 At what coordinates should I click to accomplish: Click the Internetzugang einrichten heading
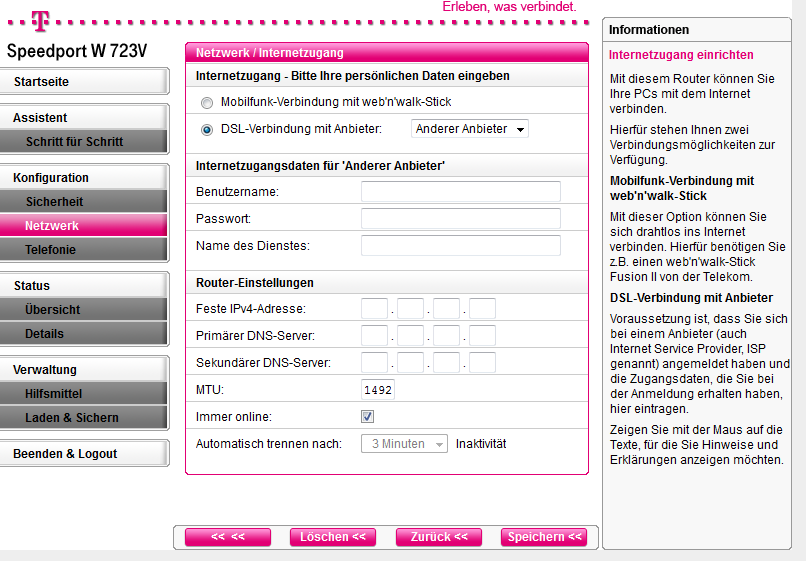681,55
